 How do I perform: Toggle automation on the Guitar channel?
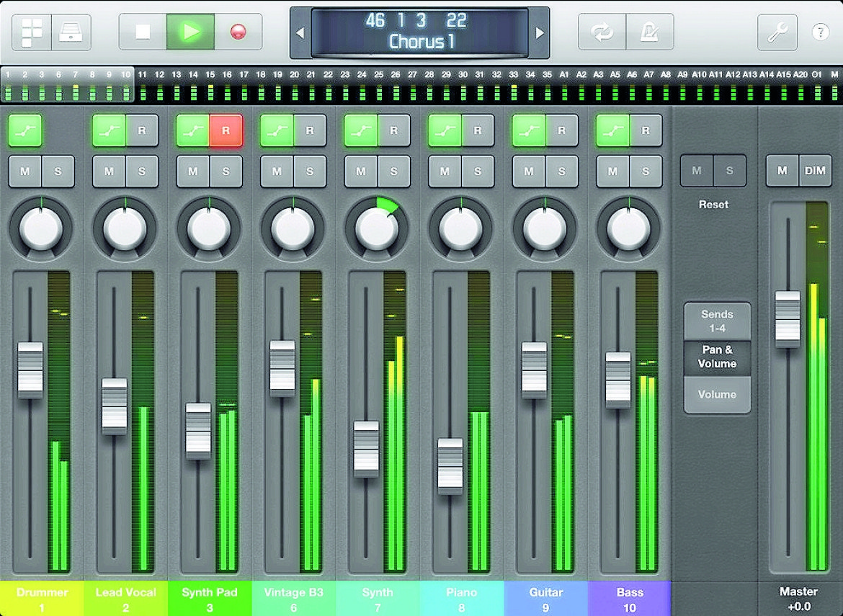pyautogui.click(x=529, y=130)
